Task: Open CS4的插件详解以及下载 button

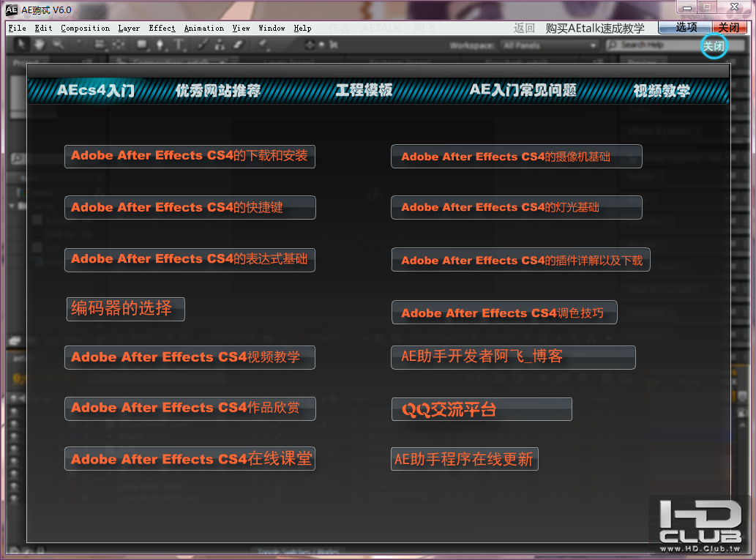Action: click(x=521, y=260)
